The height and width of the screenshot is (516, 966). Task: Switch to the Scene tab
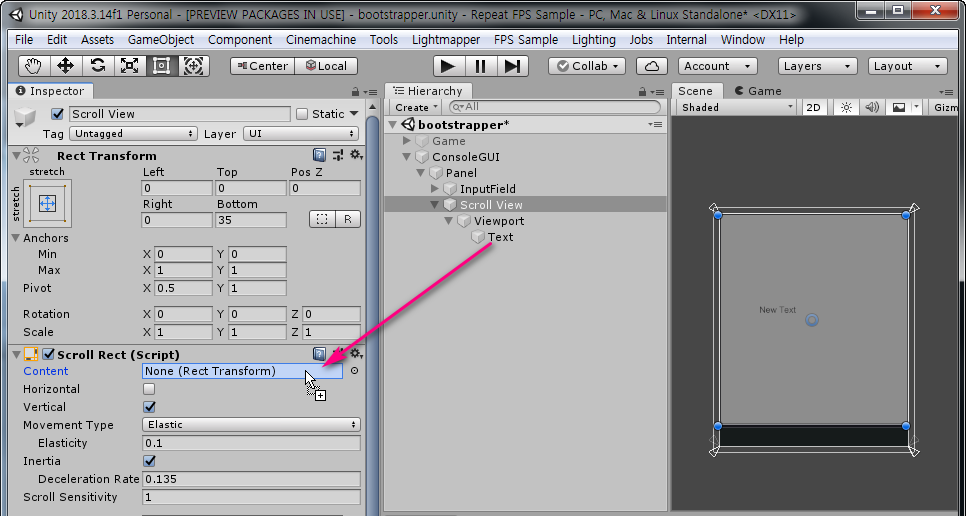[696, 91]
